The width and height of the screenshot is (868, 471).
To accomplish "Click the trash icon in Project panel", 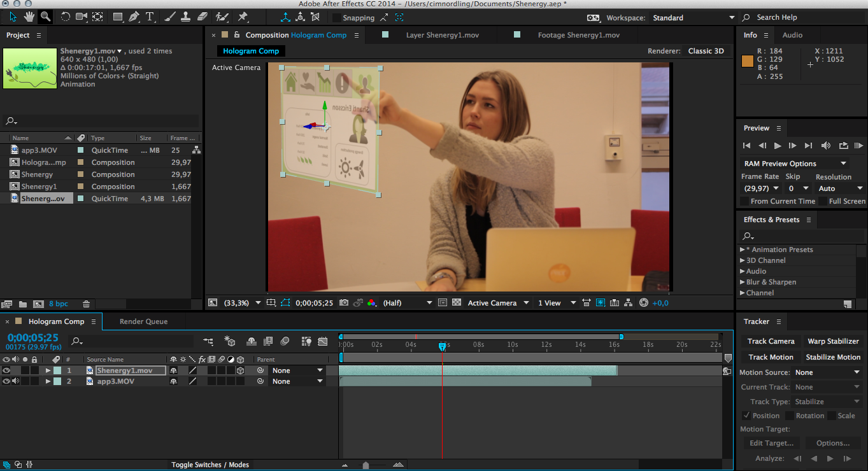I will pyautogui.click(x=87, y=304).
